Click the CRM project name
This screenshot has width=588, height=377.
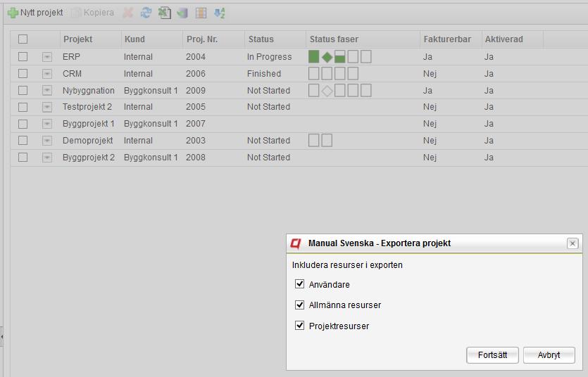72,74
